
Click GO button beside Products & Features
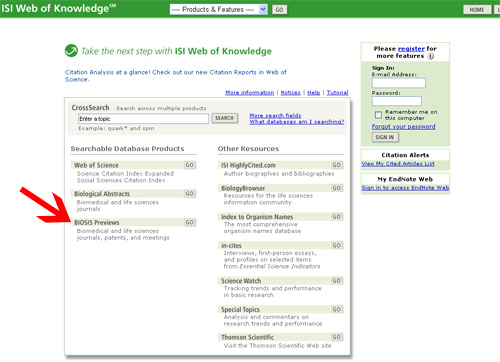[279, 10]
